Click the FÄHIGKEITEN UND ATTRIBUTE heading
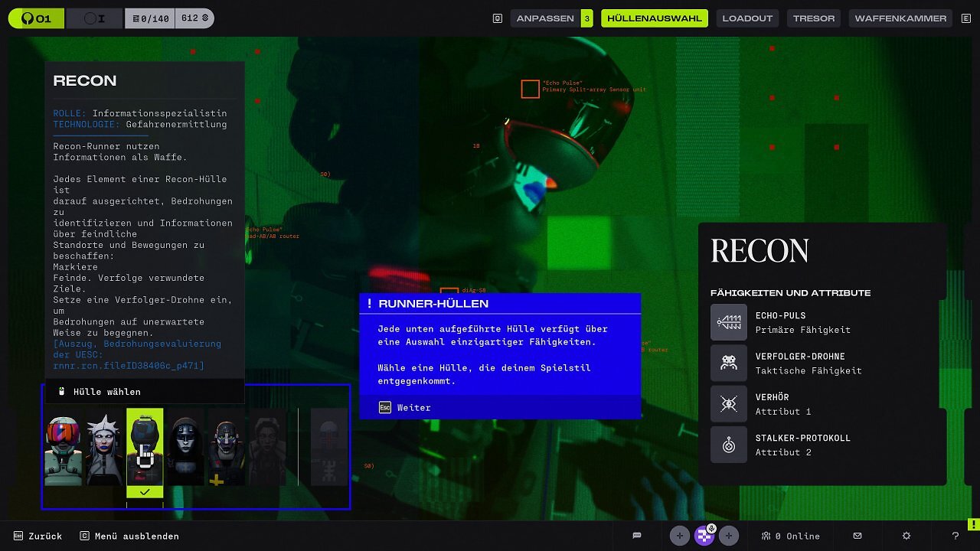This screenshot has height=551, width=980. [x=791, y=293]
